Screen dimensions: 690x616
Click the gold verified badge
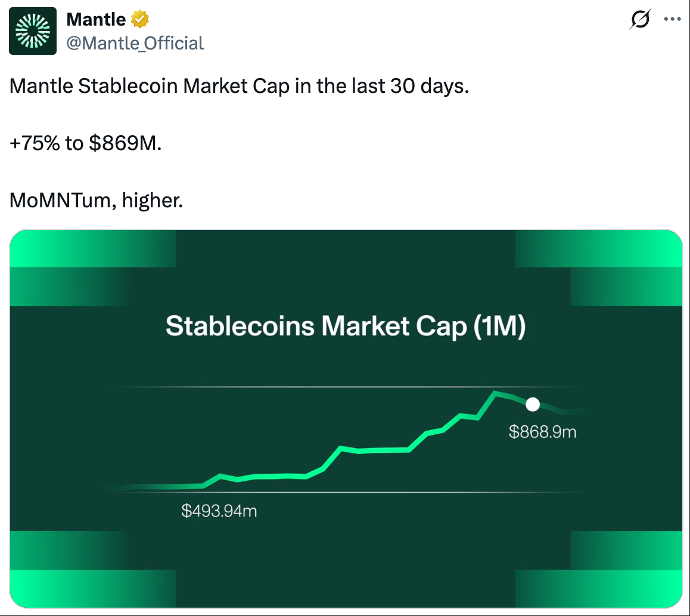(x=140, y=20)
